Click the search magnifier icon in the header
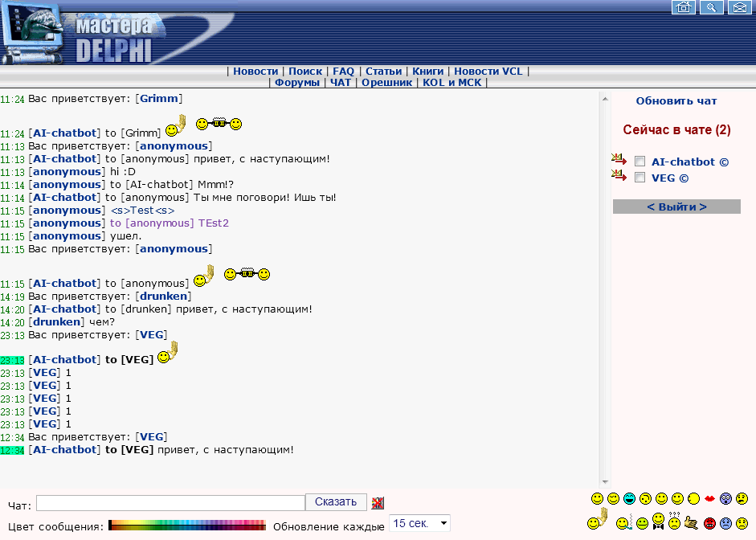 pos(711,7)
